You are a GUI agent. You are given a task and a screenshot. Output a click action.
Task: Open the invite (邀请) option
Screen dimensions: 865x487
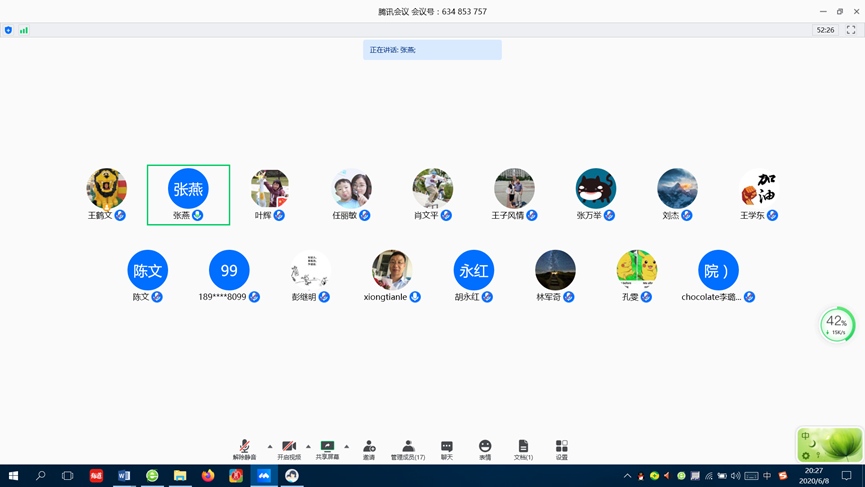(369, 449)
